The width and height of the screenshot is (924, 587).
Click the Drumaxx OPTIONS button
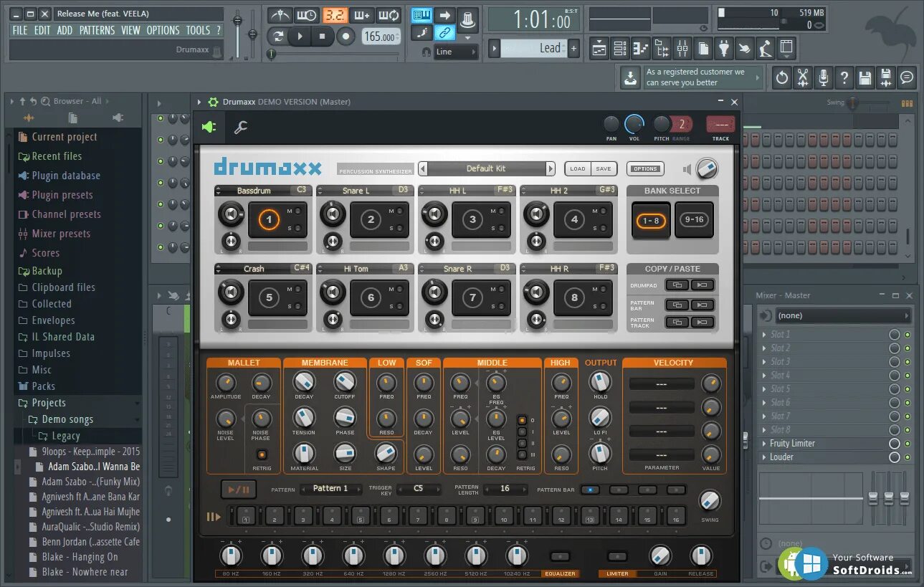click(x=645, y=169)
